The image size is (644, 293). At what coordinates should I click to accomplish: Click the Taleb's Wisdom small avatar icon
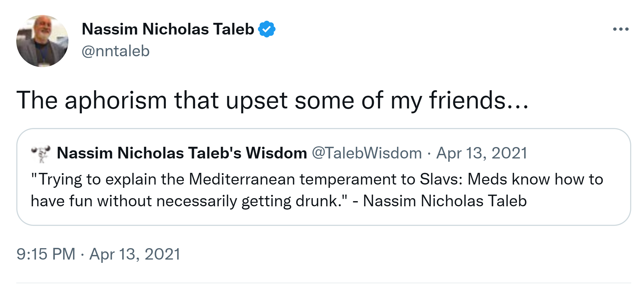coord(41,153)
